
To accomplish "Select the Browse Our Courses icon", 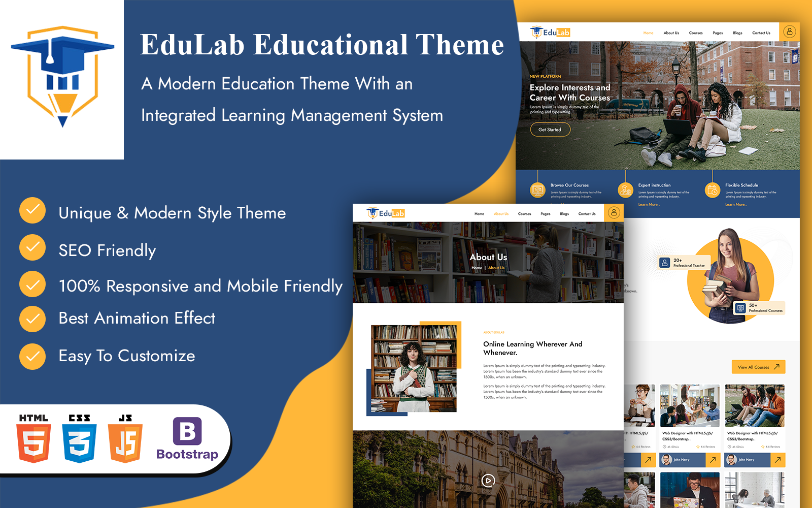I will [x=536, y=189].
